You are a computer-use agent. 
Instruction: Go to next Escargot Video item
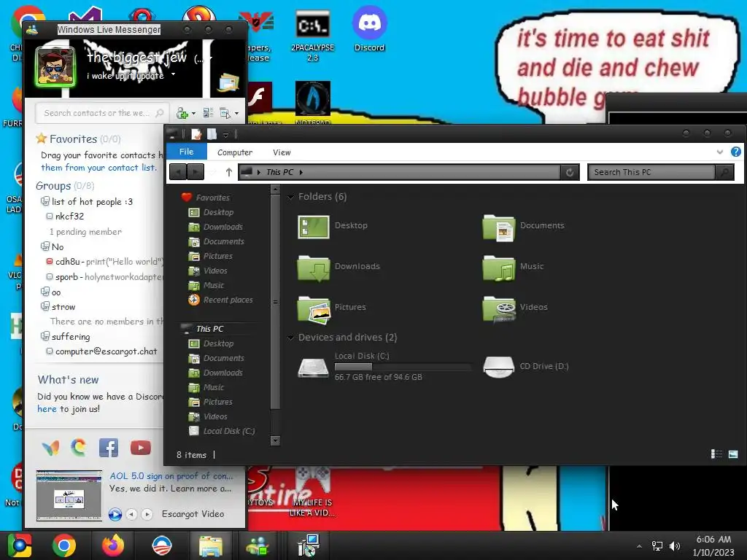point(147,514)
